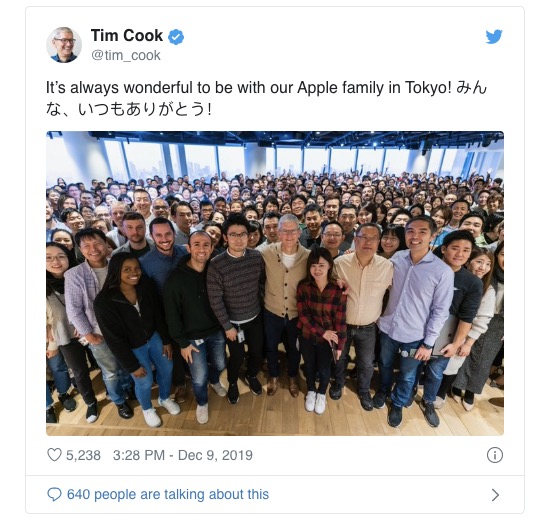Click Tim Cook in the center of the photo
Image resolution: width=535 pixels, height=523 pixels.
click(285, 300)
